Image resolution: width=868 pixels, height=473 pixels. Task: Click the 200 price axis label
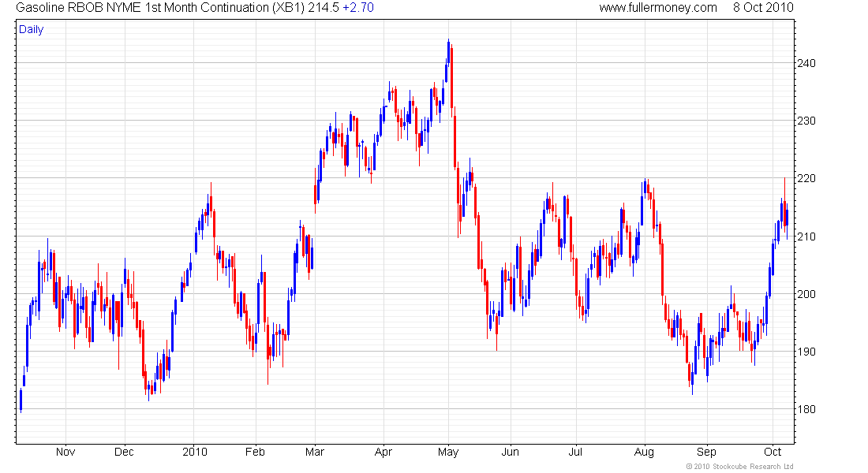pyautogui.click(x=806, y=294)
